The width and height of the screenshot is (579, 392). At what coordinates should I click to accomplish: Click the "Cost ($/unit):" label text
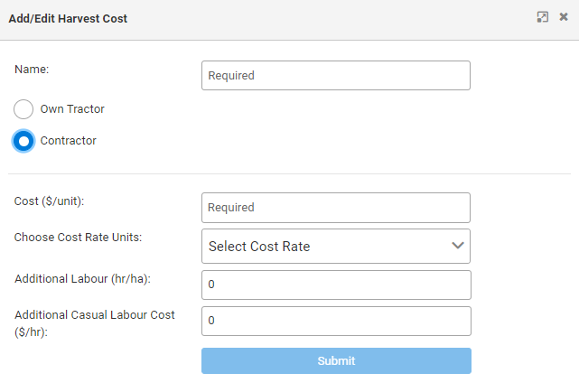pos(55,201)
